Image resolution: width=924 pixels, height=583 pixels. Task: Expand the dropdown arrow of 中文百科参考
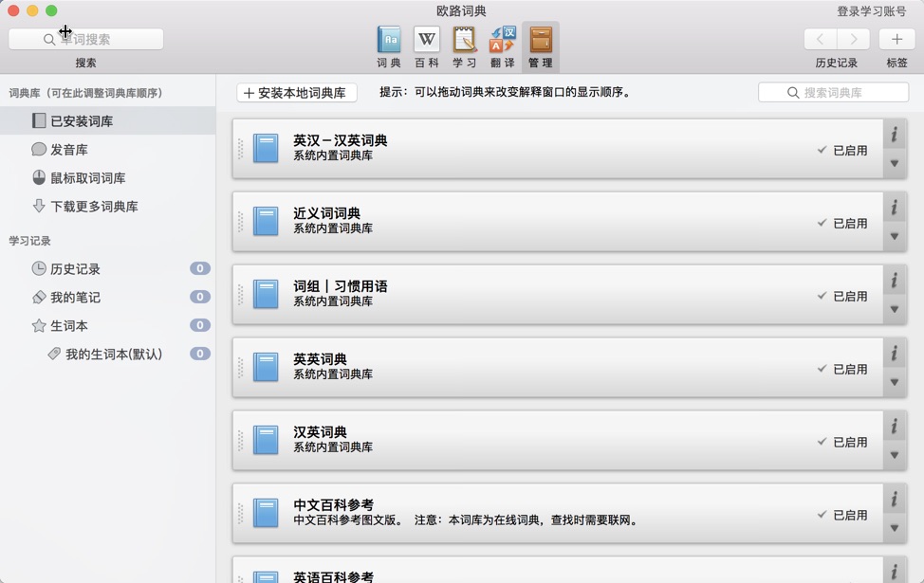pos(895,529)
